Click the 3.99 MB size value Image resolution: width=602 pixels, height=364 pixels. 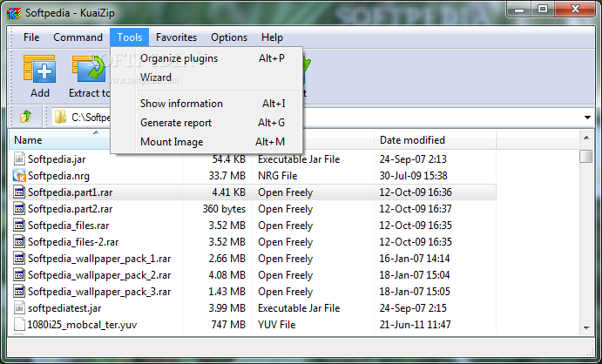coord(227,308)
